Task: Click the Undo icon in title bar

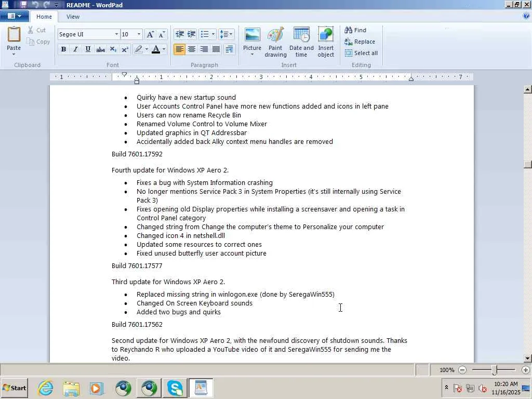Action: click(x=35, y=5)
